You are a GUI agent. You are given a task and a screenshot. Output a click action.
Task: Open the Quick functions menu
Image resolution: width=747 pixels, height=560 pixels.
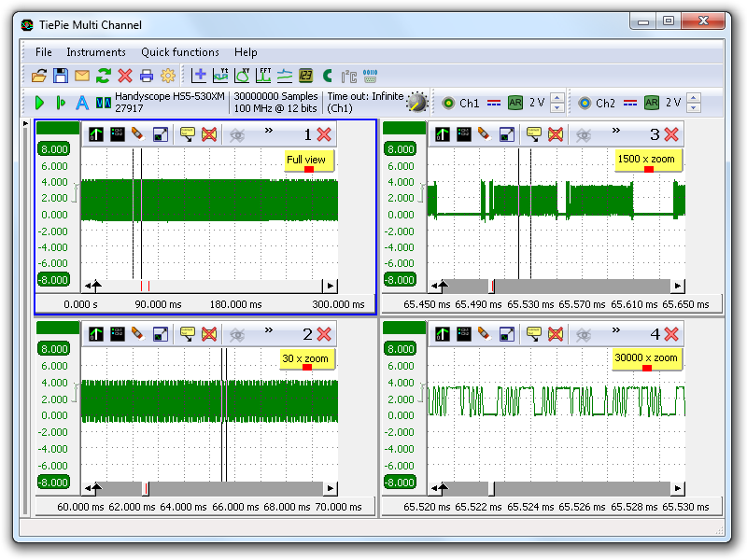[180, 52]
